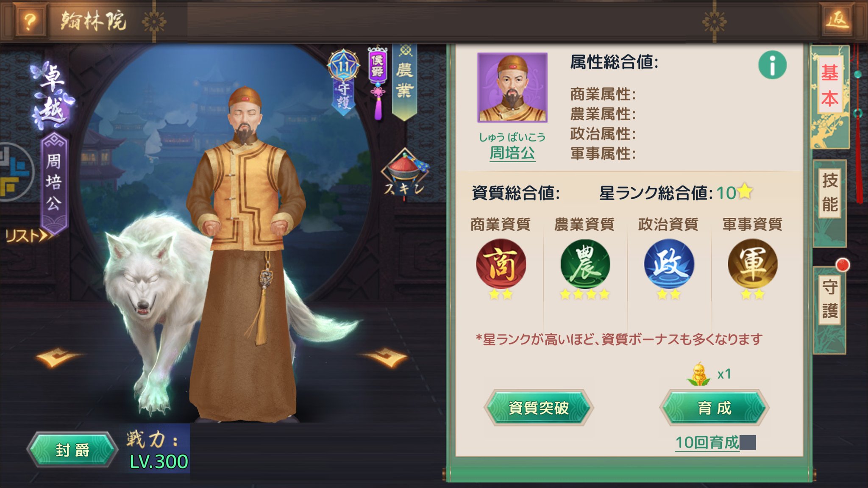Click the 資質突破 button
Viewport: 868px width, 488px height.
tap(539, 408)
